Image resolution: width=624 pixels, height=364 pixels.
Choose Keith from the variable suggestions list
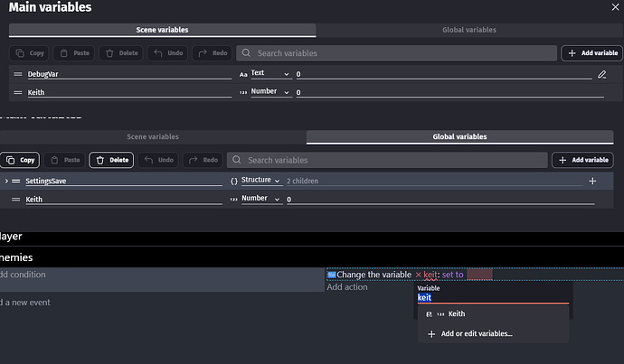pyautogui.click(x=457, y=314)
